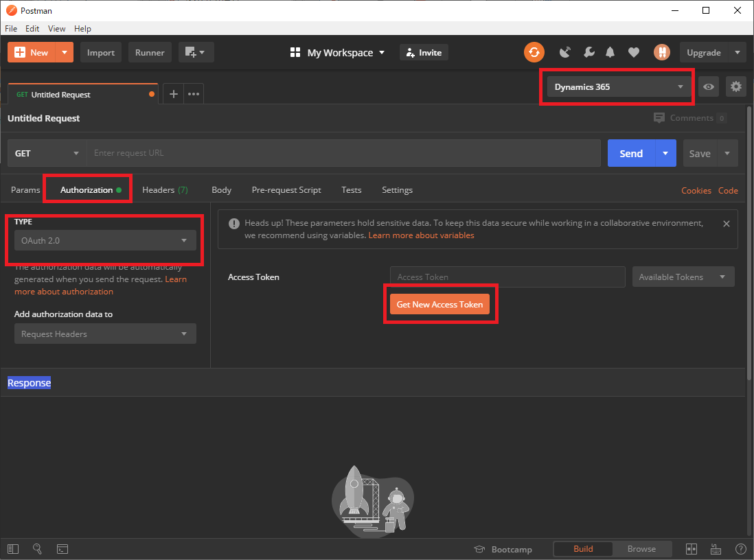Open the Pre-request Script tab
The height and width of the screenshot is (560, 754).
click(286, 190)
